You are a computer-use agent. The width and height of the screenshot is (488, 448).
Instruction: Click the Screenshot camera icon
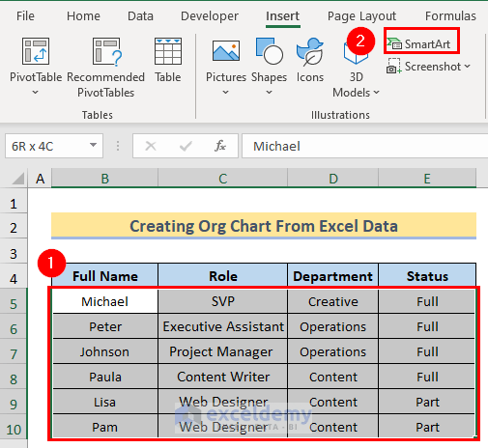[394, 66]
